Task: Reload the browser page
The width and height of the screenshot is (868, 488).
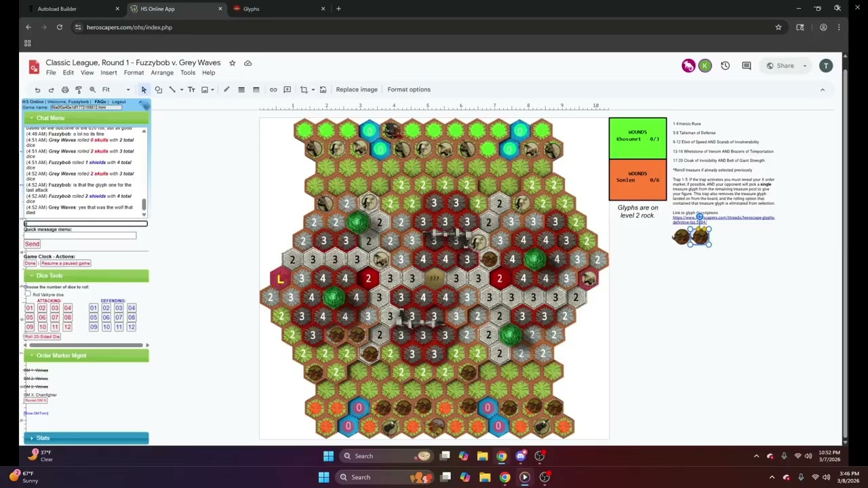Action: click(60, 27)
